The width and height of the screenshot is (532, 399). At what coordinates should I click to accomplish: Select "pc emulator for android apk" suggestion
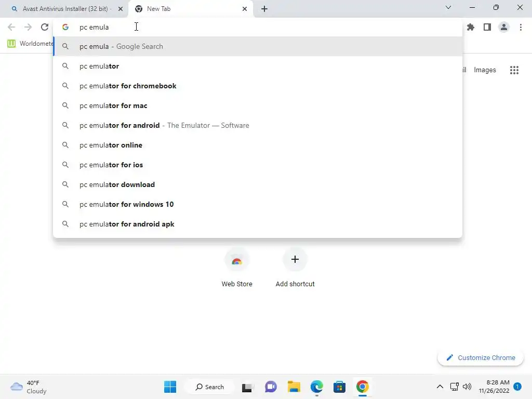tap(258, 223)
